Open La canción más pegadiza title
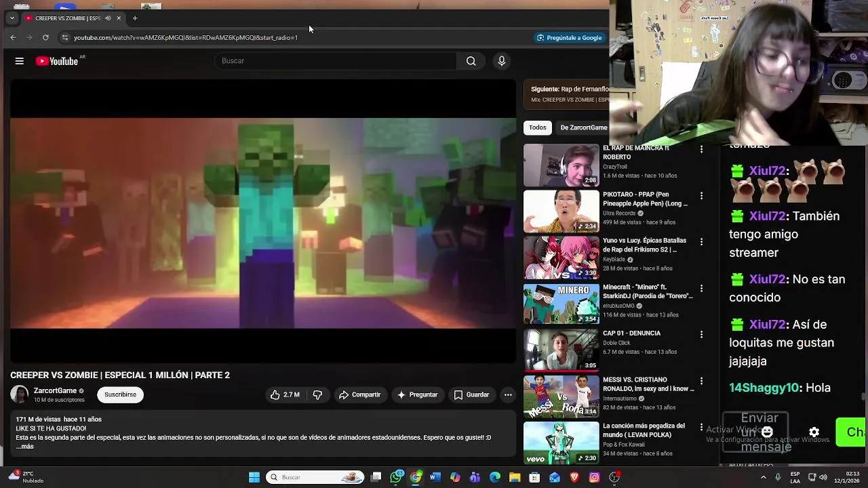The height and width of the screenshot is (488, 868). pos(644,430)
